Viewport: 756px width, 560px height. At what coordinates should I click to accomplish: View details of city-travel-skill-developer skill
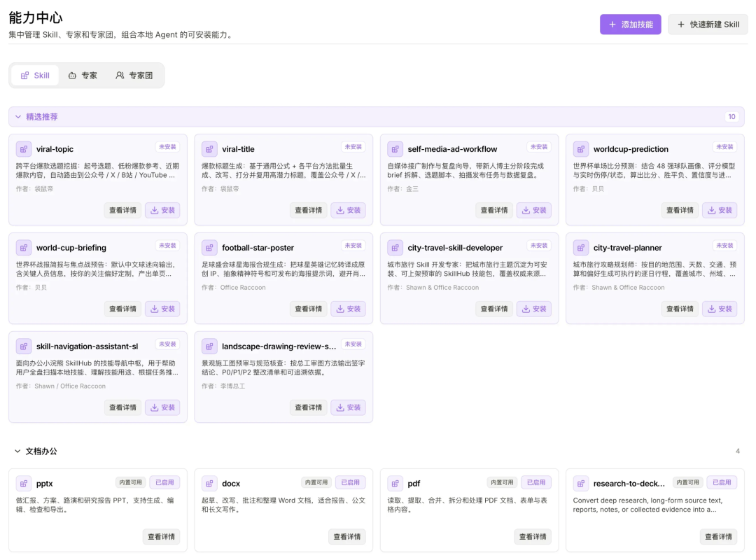click(x=494, y=309)
